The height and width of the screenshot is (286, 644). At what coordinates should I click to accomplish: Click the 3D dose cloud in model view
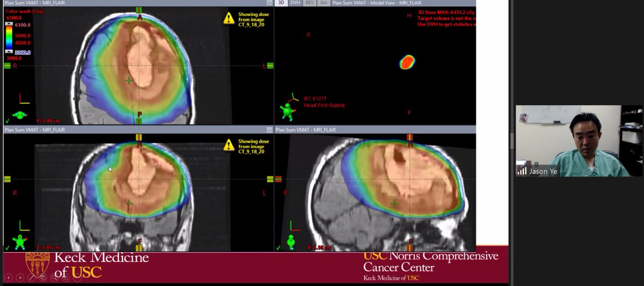pos(407,62)
